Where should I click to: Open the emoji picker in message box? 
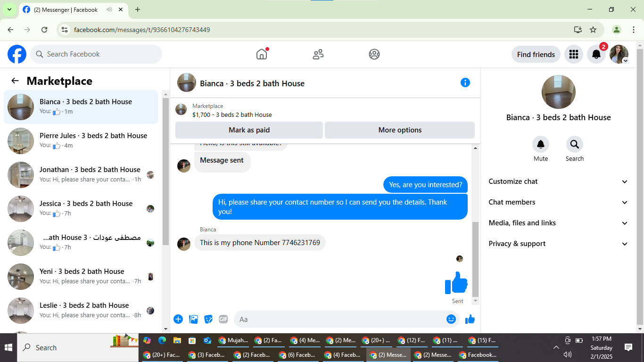(451, 319)
